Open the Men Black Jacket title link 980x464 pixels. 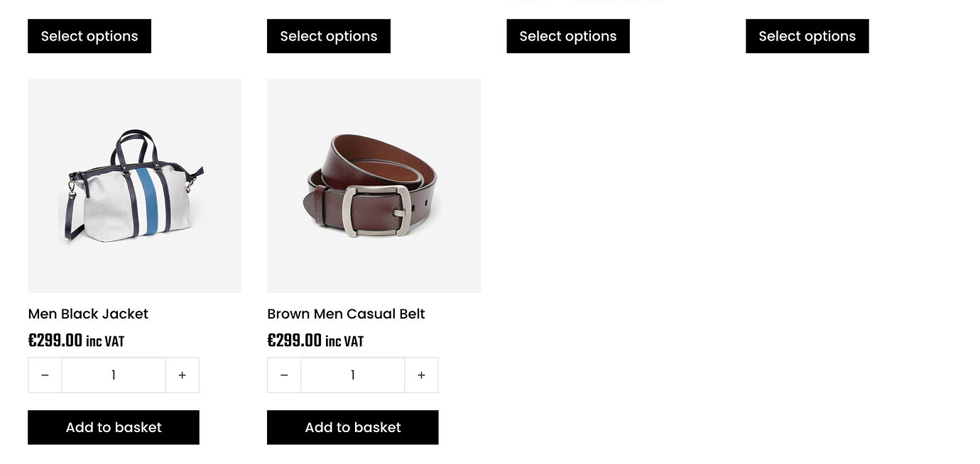coord(88,314)
